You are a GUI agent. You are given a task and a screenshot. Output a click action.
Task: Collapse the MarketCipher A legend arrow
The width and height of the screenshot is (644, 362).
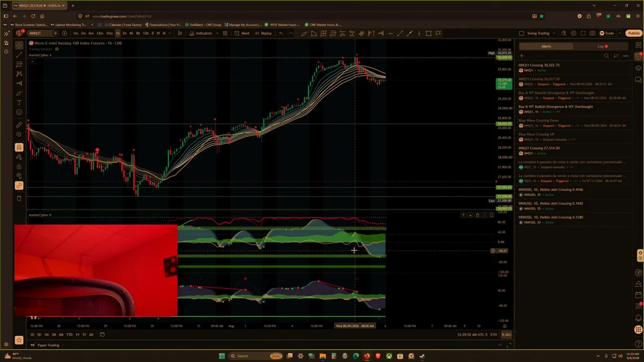32,61
